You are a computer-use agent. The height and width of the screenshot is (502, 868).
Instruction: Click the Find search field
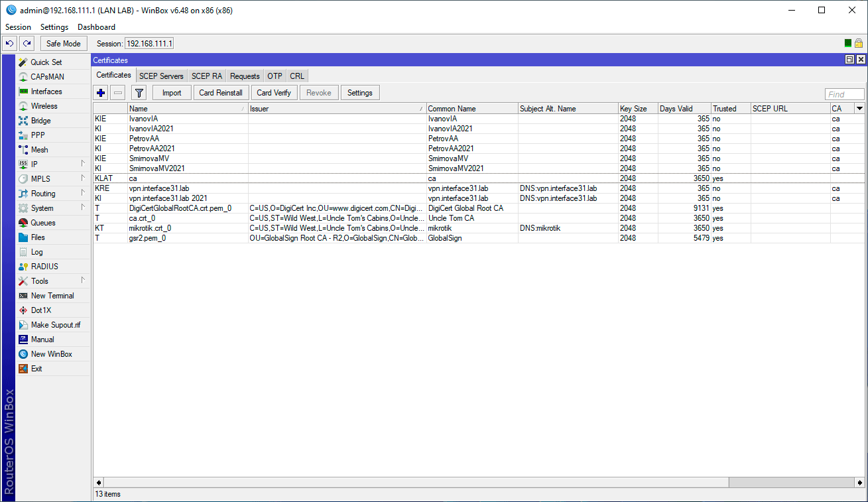(844, 94)
